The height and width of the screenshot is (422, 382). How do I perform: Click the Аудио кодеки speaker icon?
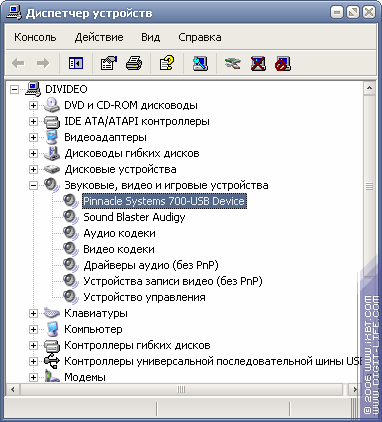click(71, 233)
